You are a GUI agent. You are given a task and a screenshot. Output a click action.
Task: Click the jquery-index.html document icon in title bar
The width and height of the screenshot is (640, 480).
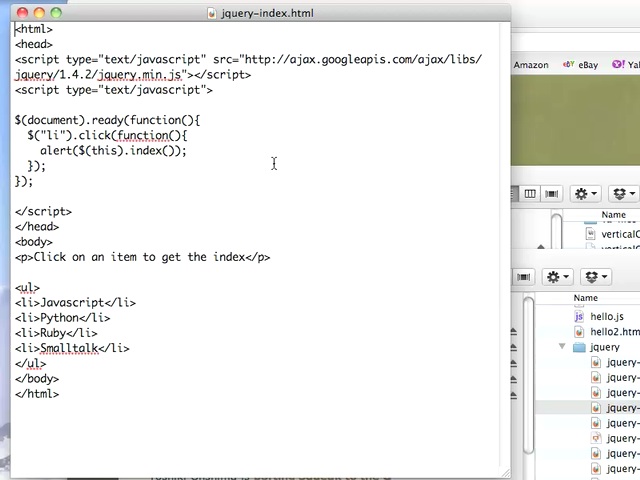[x=211, y=13]
